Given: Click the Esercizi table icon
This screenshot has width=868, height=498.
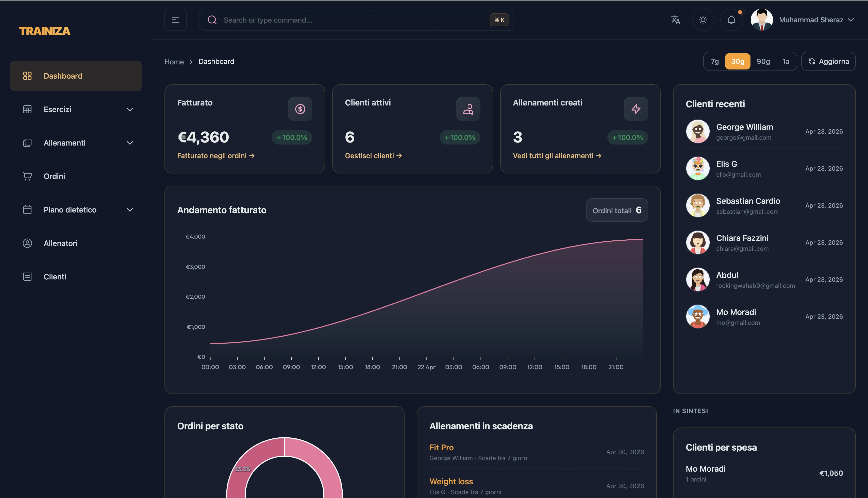Looking at the screenshot, I should [27, 109].
